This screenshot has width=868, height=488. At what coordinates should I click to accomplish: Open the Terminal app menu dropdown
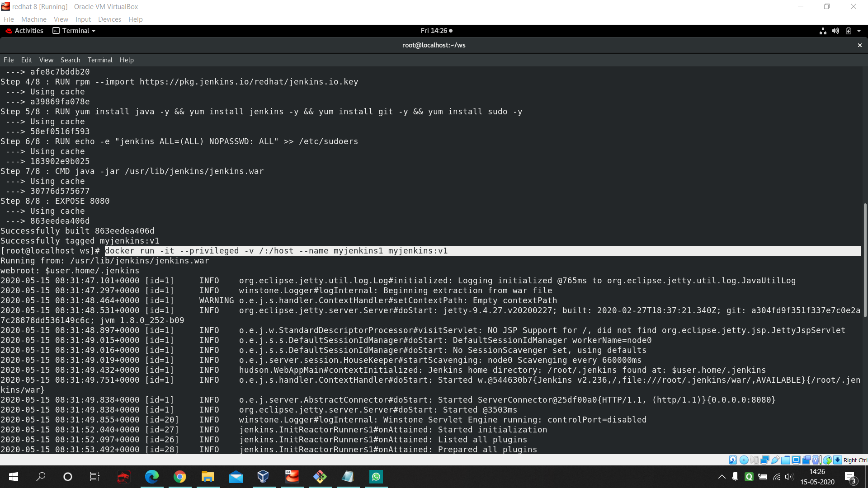[x=74, y=31]
